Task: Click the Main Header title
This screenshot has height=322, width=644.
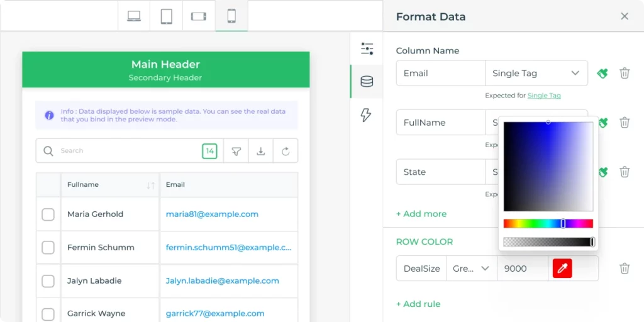Action: pyautogui.click(x=165, y=65)
